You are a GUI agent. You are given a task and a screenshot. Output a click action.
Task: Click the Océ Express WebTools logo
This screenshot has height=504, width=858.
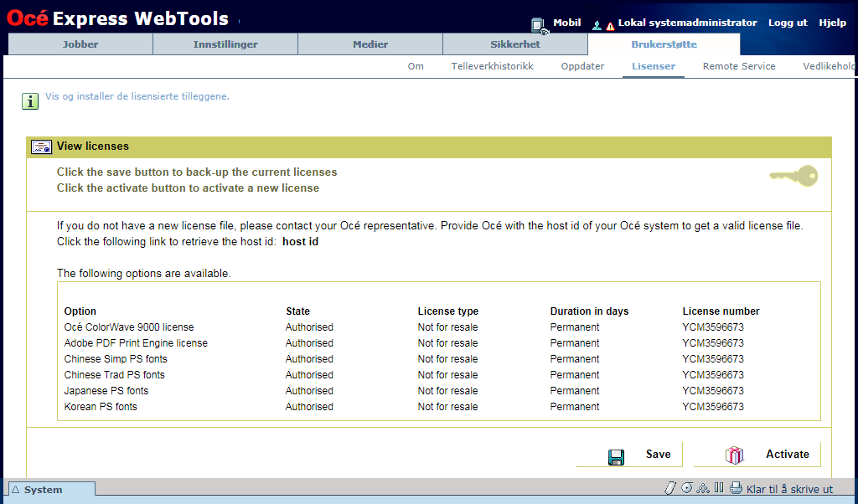117,18
